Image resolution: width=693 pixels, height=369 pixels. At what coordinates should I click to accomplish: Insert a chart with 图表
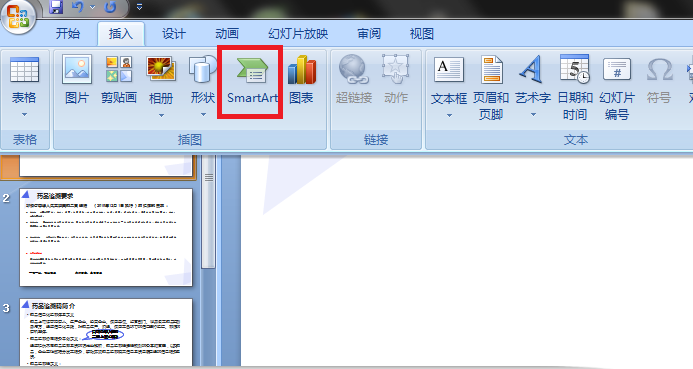(301, 80)
